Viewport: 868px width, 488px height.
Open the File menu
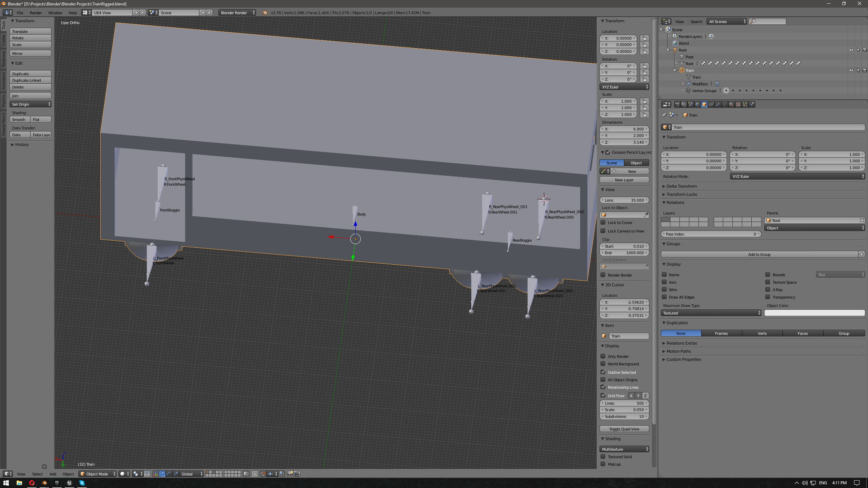click(x=20, y=13)
